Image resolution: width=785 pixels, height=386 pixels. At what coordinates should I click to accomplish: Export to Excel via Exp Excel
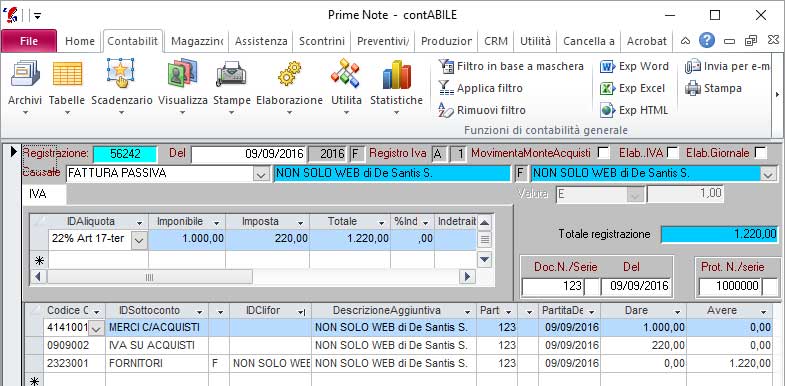(x=633, y=88)
